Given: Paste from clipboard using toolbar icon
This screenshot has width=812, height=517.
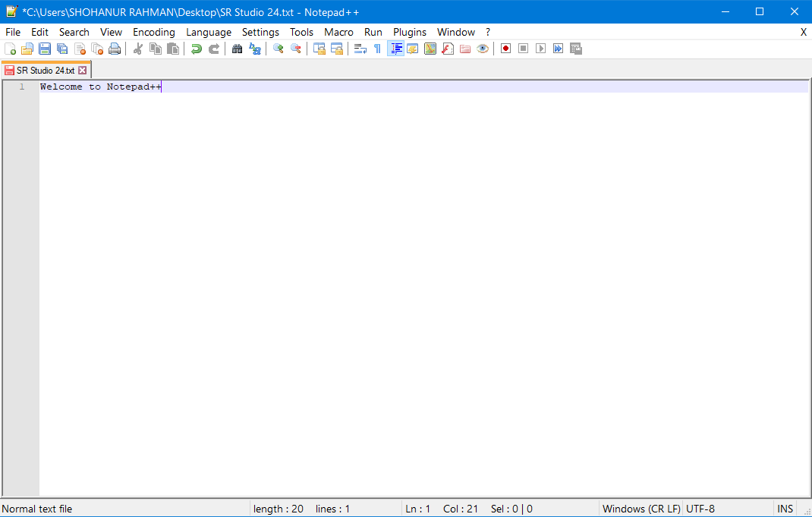Looking at the screenshot, I should (173, 49).
